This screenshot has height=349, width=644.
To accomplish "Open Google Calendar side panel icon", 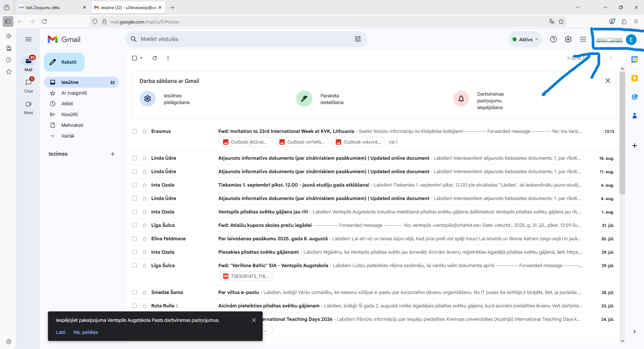I will [x=634, y=59].
